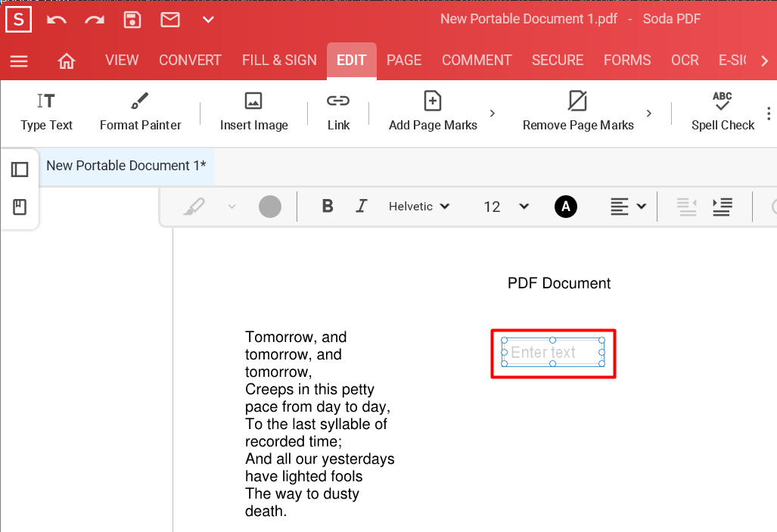Click the Soda PDF logo icon
Viewport: 777px width, 532px height.
click(x=18, y=20)
